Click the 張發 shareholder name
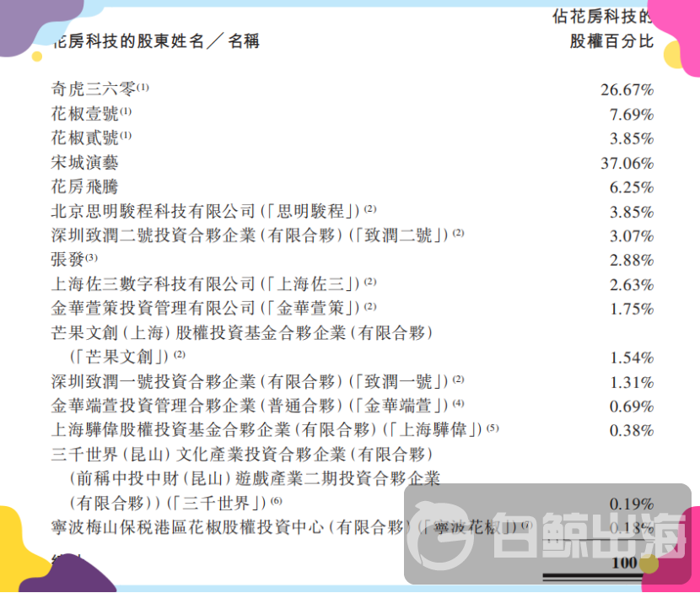 tap(68, 259)
